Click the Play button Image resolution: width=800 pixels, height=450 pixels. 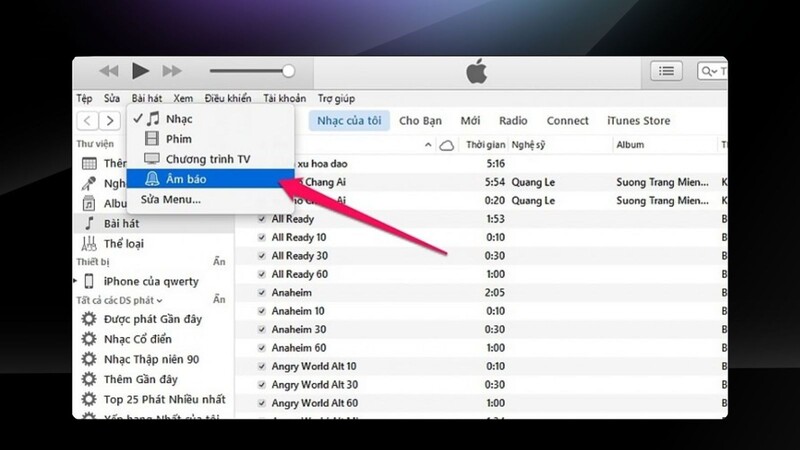(140, 70)
